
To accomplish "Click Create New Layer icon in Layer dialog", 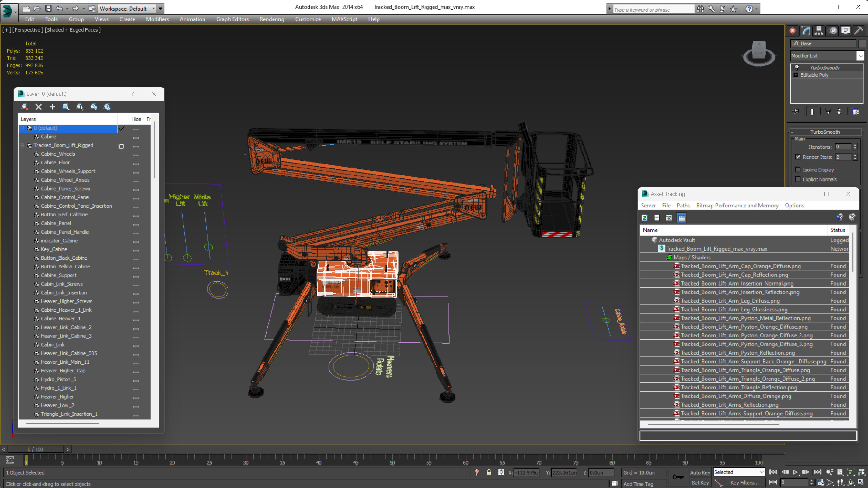I will pyautogui.click(x=25, y=107).
